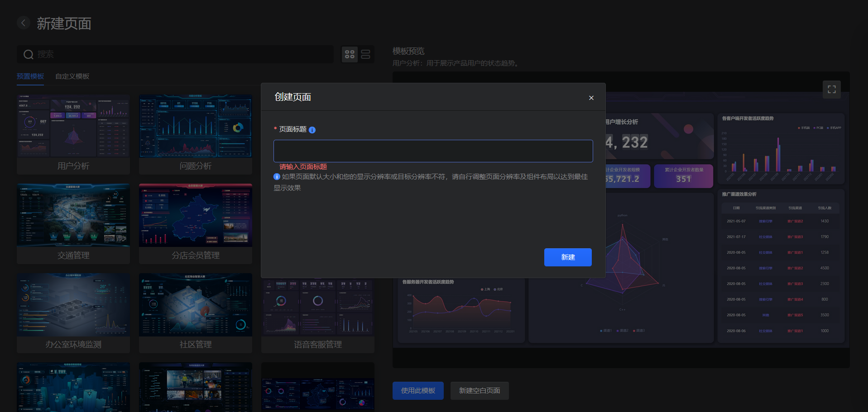Click the 新建页面 page heading
The width and height of the screenshot is (868, 412).
(x=64, y=24)
